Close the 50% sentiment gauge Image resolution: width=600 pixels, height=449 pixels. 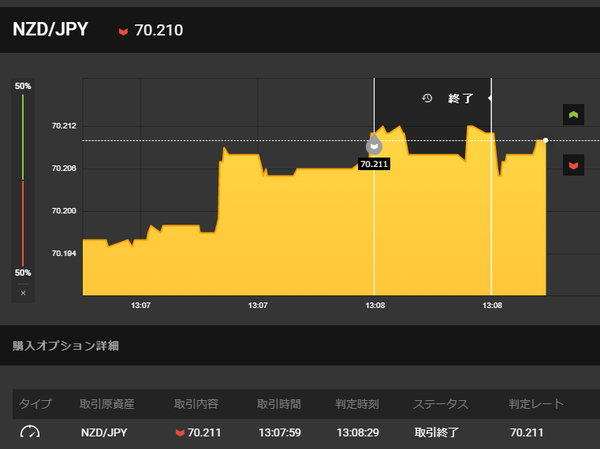pyautogui.click(x=23, y=293)
